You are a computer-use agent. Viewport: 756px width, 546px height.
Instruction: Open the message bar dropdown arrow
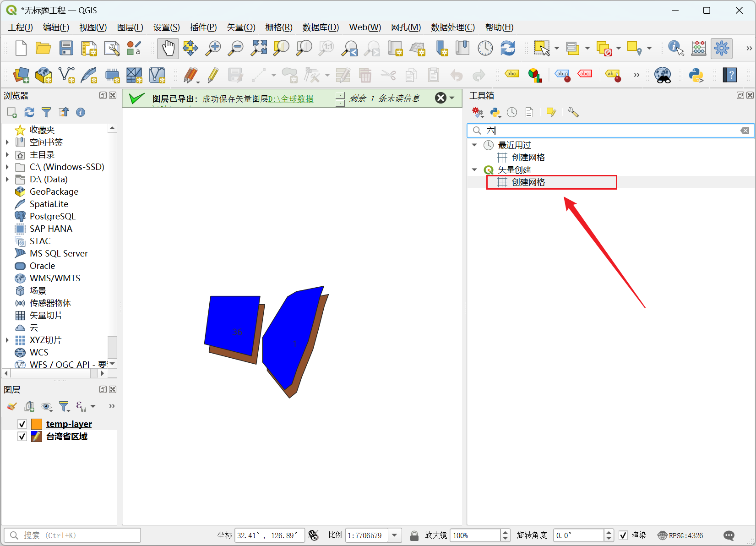[452, 98]
